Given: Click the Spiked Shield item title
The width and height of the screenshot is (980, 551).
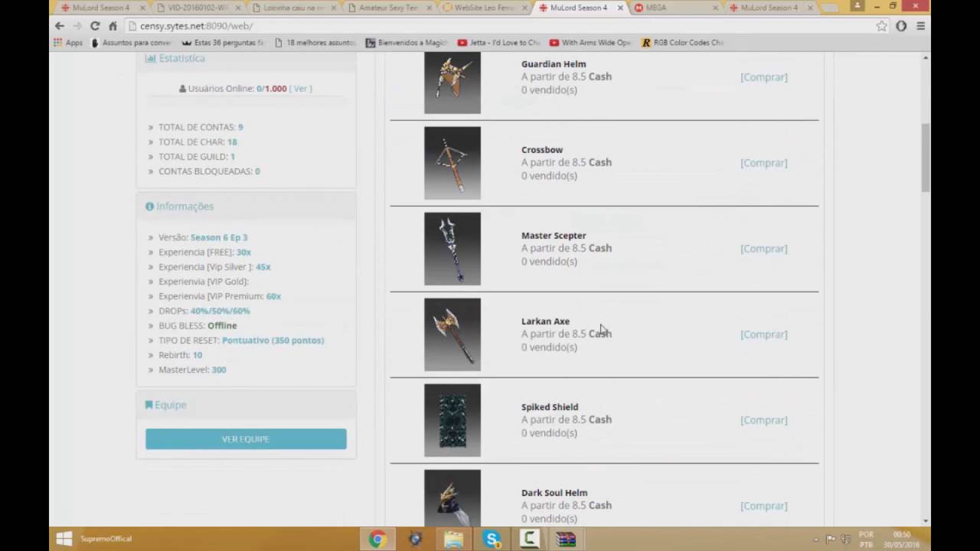Looking at the screenshot, I should pos(550,407).
